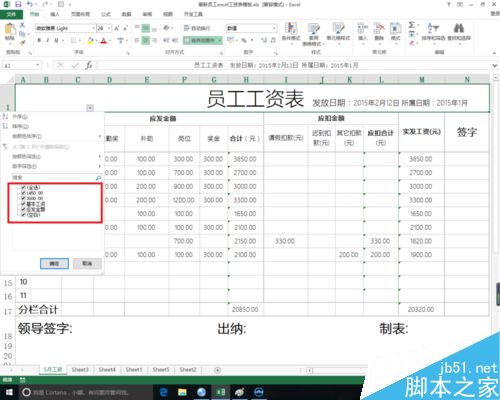Click the Increase Font Size icon
The width and height of the screenshot is (500, 400).
coord(117,29)
